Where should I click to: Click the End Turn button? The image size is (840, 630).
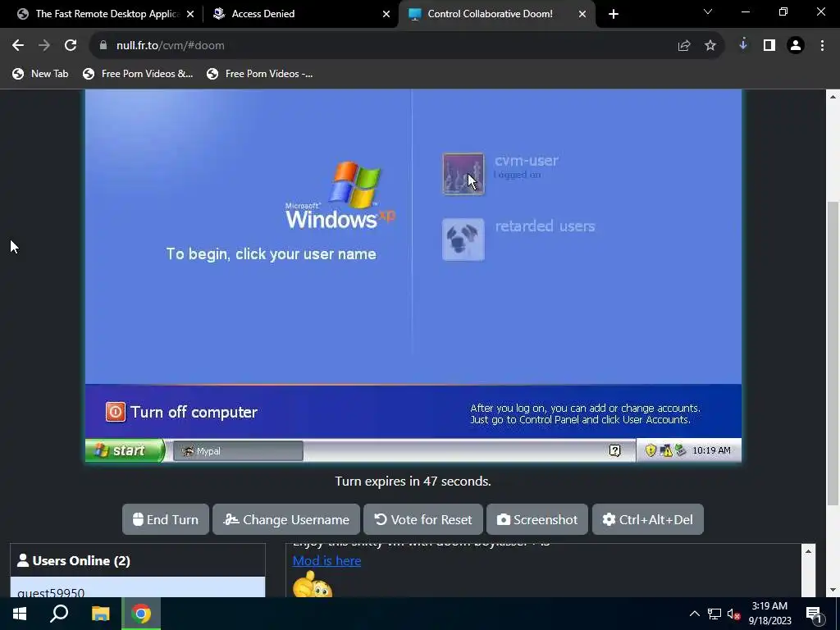pyautogui.click(x=166, y=519)
